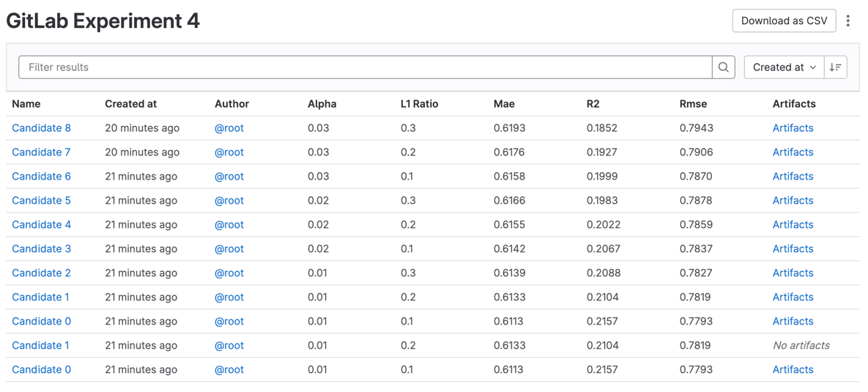Click @root author in Candidate 7 row
This screenshot has width=868, height=392.
(x=229, y=152)
